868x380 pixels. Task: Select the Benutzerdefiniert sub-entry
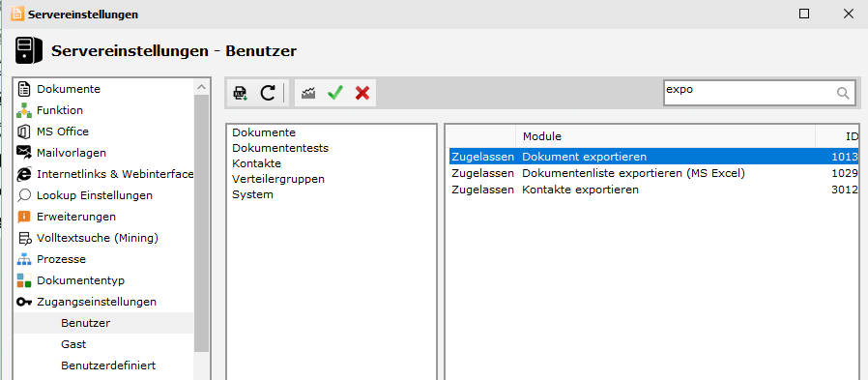pos(108,365)
